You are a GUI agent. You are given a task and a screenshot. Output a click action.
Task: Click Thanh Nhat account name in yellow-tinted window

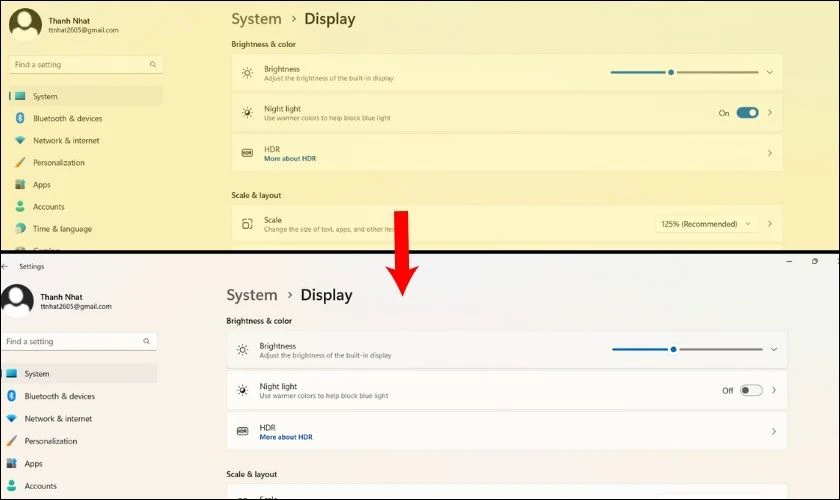69,21
